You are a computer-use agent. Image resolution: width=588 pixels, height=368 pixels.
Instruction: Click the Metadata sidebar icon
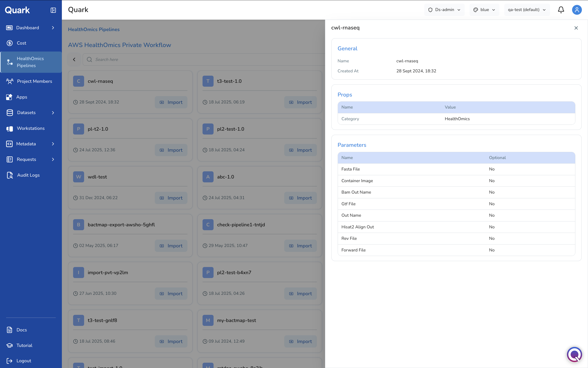[9, 144]
